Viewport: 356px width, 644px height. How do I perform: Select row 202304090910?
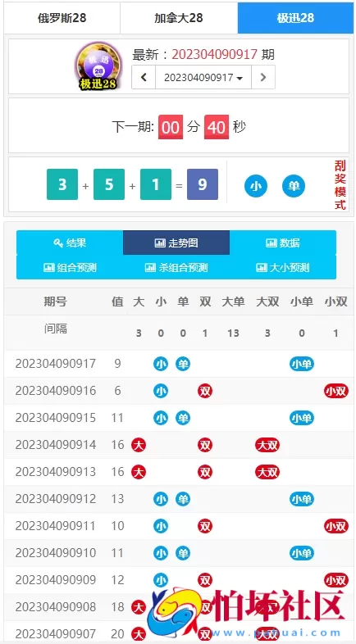[179, 553]
